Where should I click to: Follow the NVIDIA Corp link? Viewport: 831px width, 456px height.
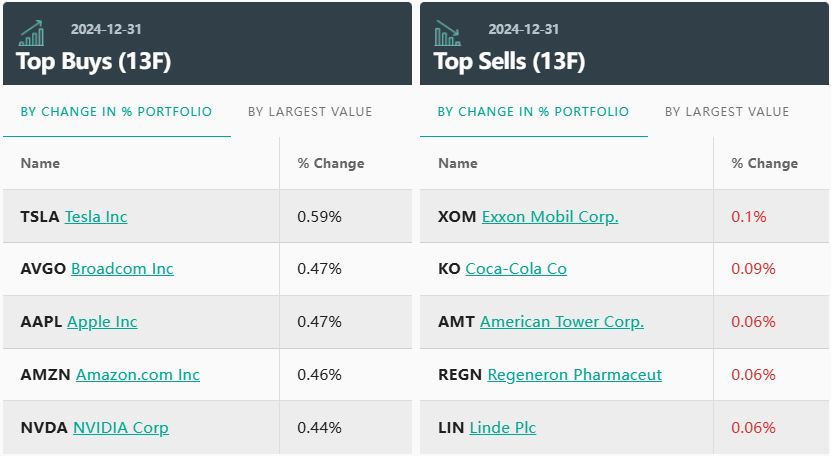coord(121,428)
